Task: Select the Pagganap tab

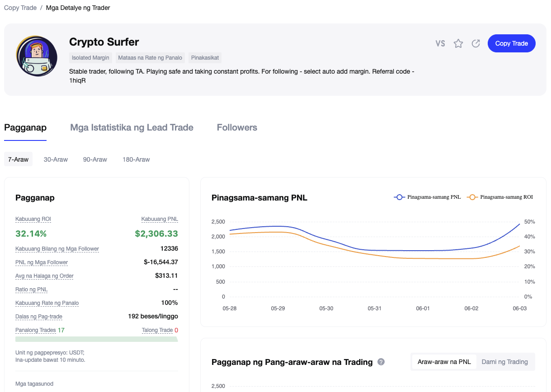Action: tap(25, 127)
